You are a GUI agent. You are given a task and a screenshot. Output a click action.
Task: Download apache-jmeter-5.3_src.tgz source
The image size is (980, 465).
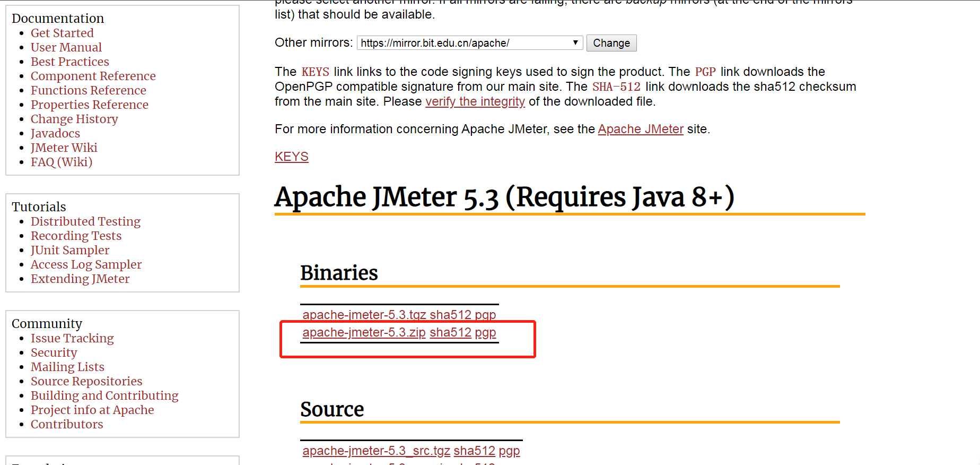377,451
